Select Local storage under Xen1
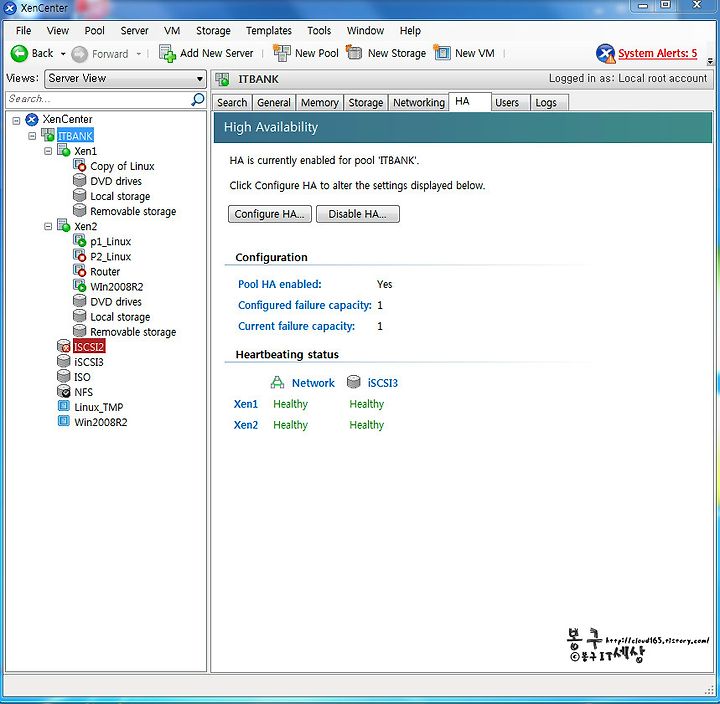 (x=120, y=196)
